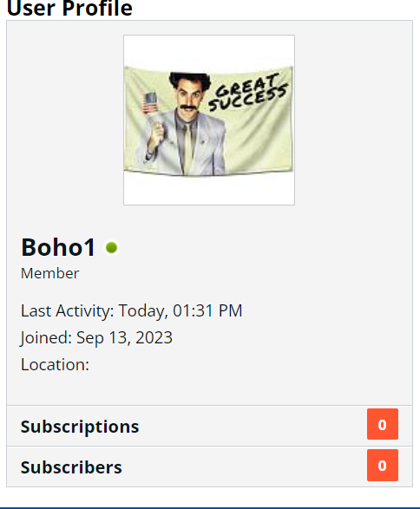Select the Sep 13, 2023 join date
Viewport: 420px width, 509px height.
click(x=124, y=338)
